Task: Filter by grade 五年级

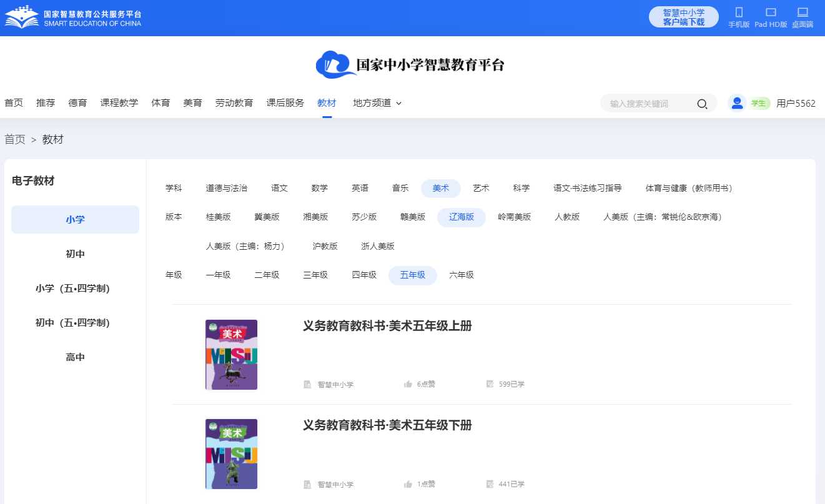Action: (413, 275)
